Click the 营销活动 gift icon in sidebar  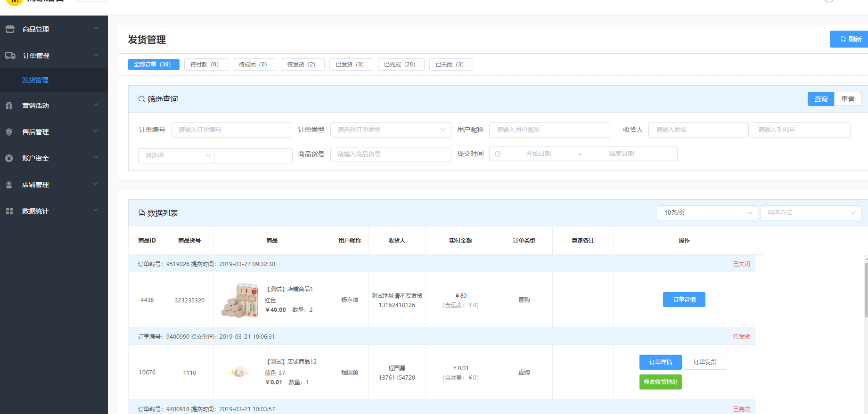(9, 106)
